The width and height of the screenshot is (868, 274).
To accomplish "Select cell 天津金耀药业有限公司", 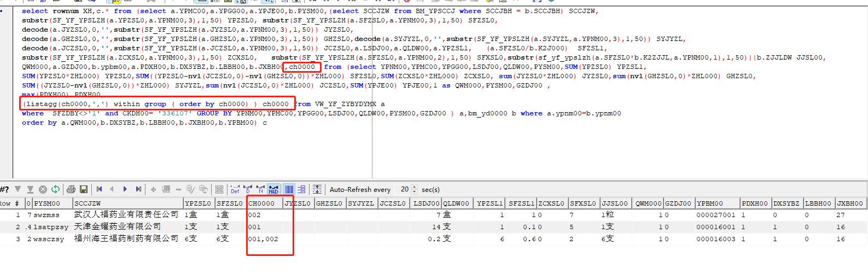I will coord(127,226).
